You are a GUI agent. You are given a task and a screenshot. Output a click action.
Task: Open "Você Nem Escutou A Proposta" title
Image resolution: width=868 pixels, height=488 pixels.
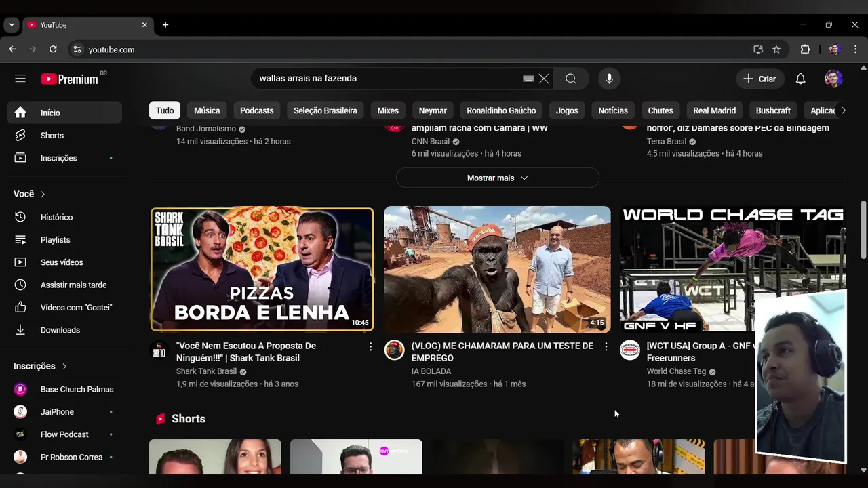tap(246, 352)
